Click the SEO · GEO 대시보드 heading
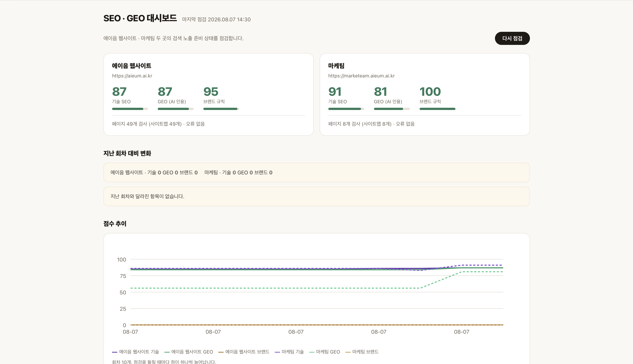The height and width of the screenshot is (364, 633). pos(140,18)
